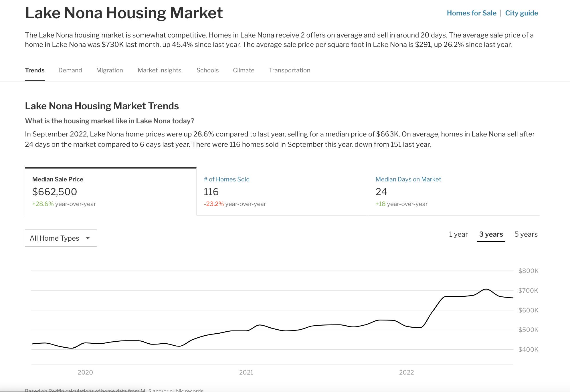
Task: Switch chart to 5 years range
Action: pyautogui.click(x=526, y=234)
